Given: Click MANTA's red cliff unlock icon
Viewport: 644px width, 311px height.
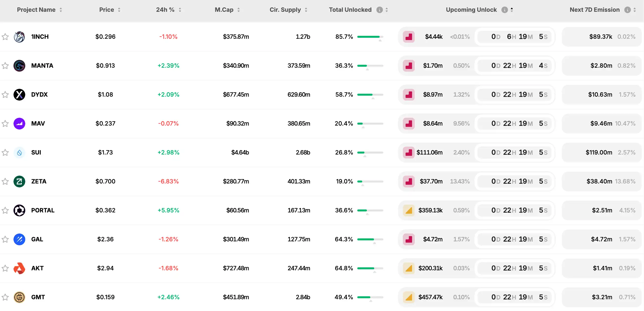Looking at the screenshot, I should 409,66.
